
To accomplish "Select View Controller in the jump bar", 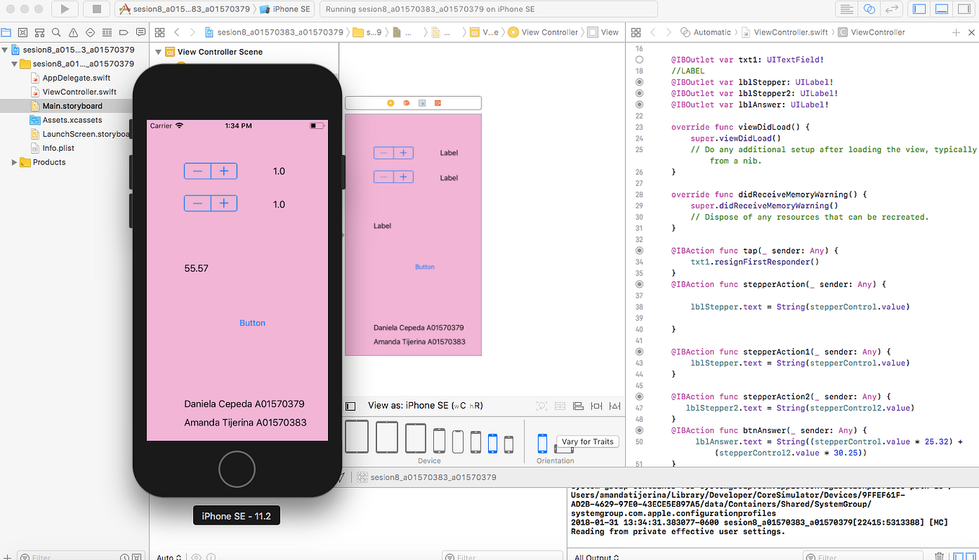I will click(x=551, y=32).
